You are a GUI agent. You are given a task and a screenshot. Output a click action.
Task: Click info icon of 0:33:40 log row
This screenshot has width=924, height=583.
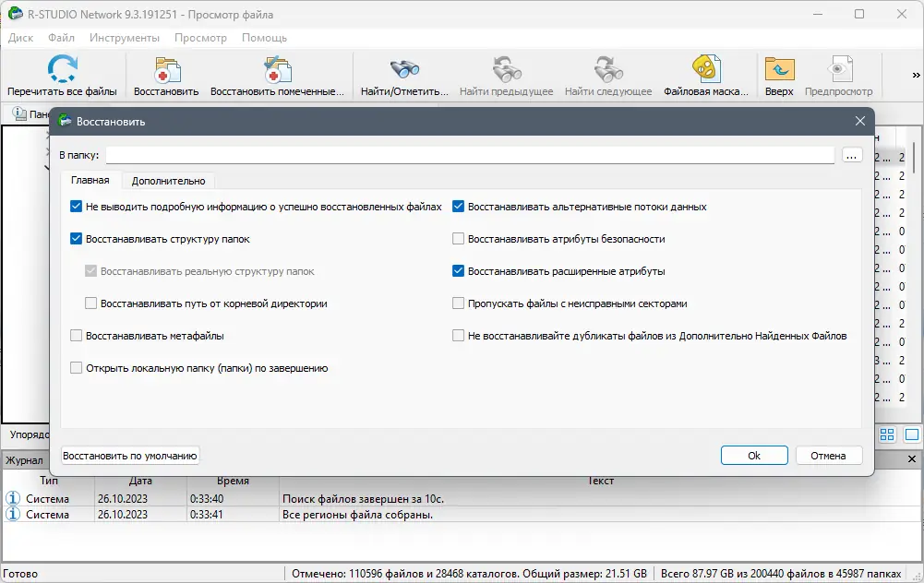(12, 498)
